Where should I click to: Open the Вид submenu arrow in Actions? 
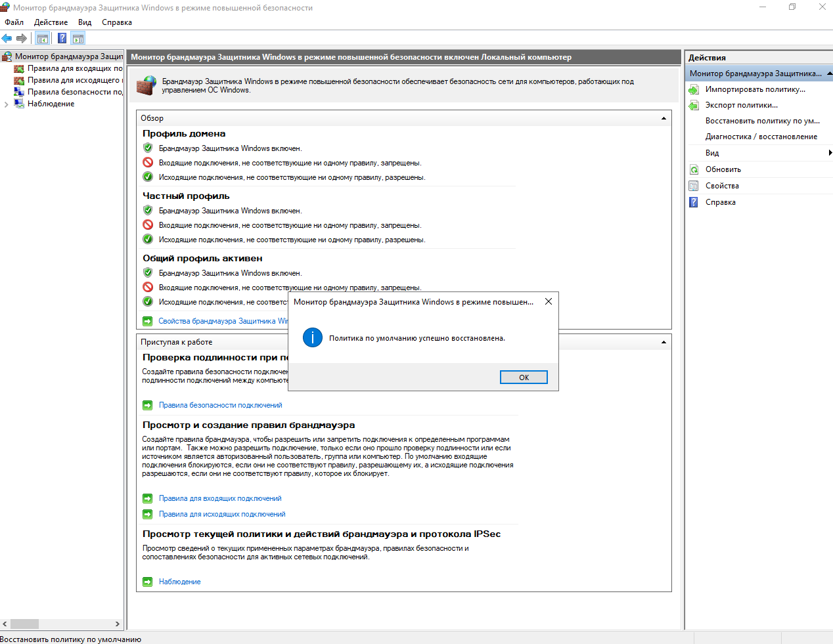click(830, 153)
